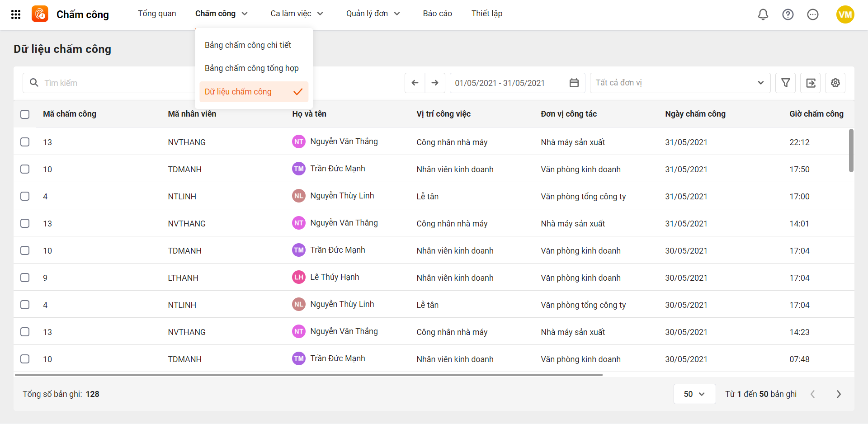Go to previous date period arrow
This screenshot has width=868, height=424.
tap(415, 83)
